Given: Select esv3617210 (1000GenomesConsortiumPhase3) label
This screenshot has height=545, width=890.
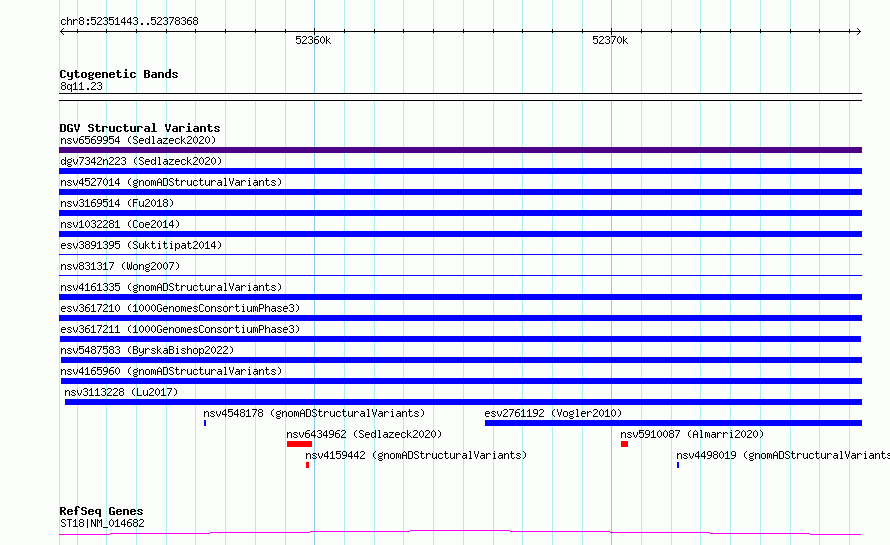Looking at the screenshot, I should (180, 308).
